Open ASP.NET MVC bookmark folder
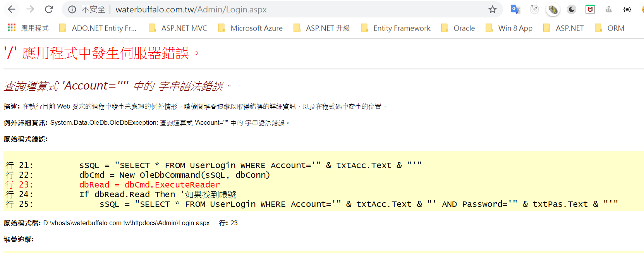Viewport: 644px width, 253px height. [x=178, y=28]
